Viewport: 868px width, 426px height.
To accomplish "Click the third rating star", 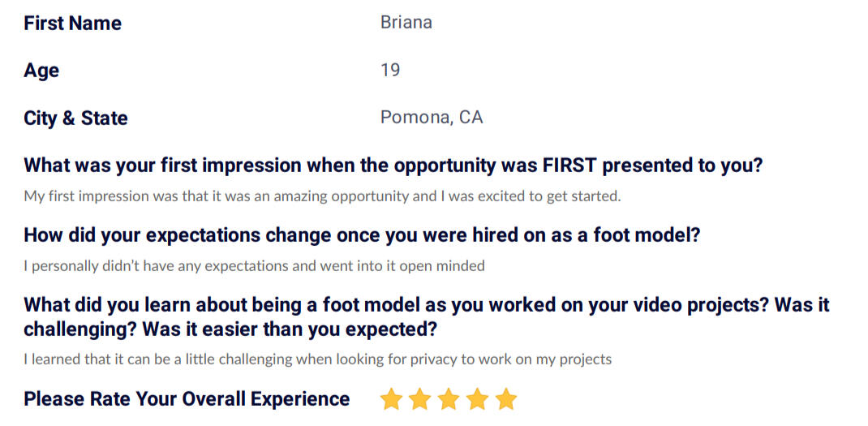I will tap(449, 399).
